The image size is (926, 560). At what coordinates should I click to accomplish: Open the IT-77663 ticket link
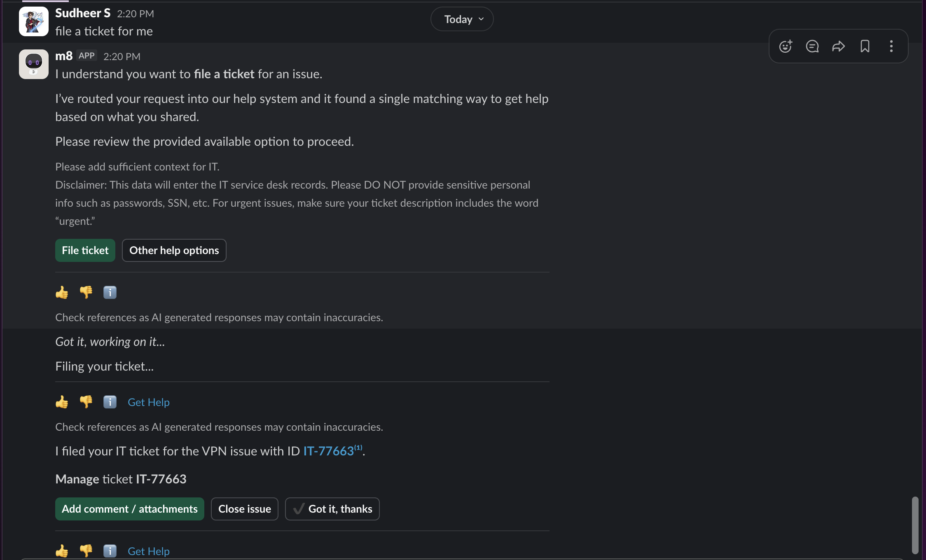tap(328, 451)
